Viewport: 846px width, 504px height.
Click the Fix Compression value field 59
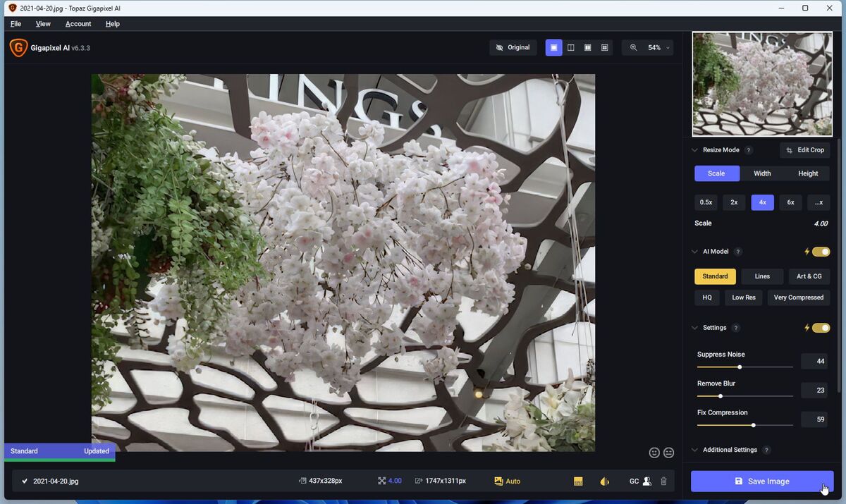click(814, 419)
